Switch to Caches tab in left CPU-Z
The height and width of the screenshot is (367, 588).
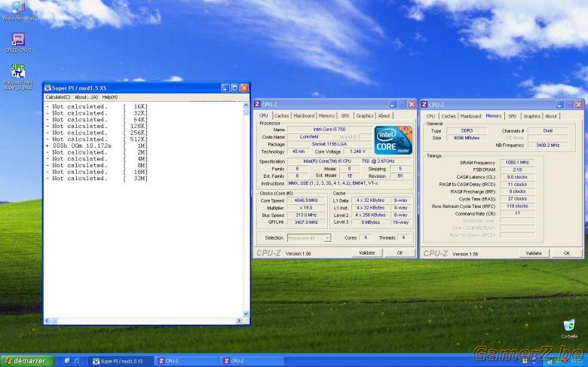pyautogui.click(x=282, y=116)
